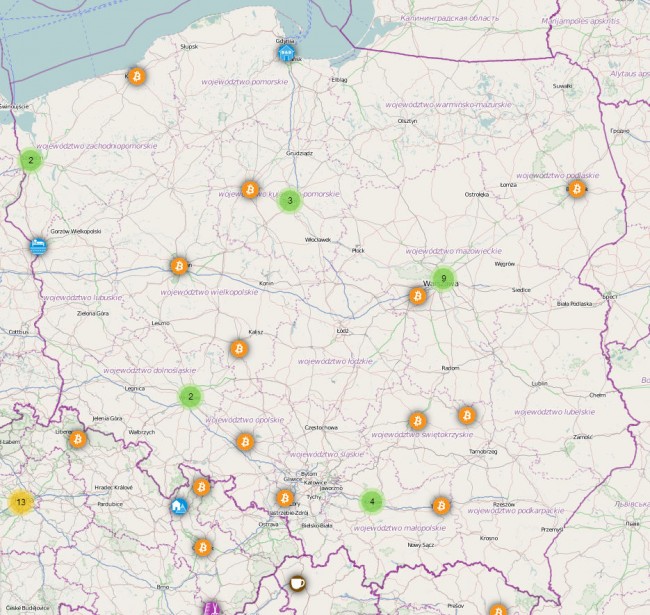
Task: Click the 'Słupsk' city label
Action: tap(189, 47)
